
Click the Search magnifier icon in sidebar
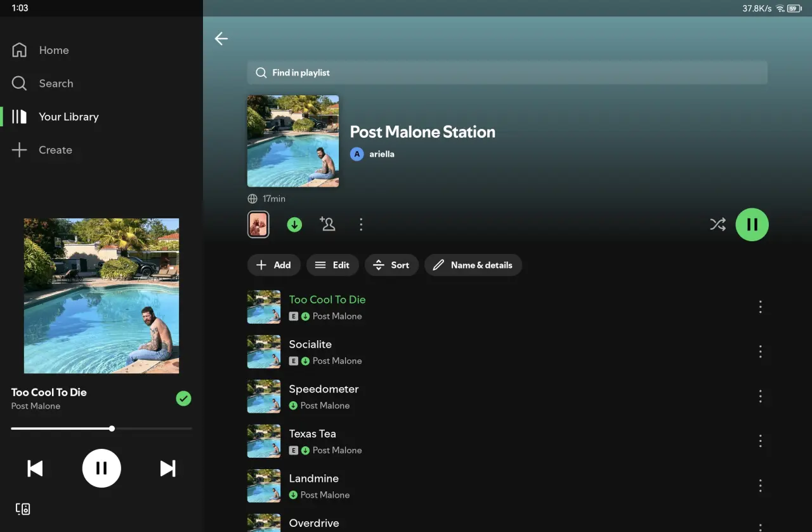[20, 83]
